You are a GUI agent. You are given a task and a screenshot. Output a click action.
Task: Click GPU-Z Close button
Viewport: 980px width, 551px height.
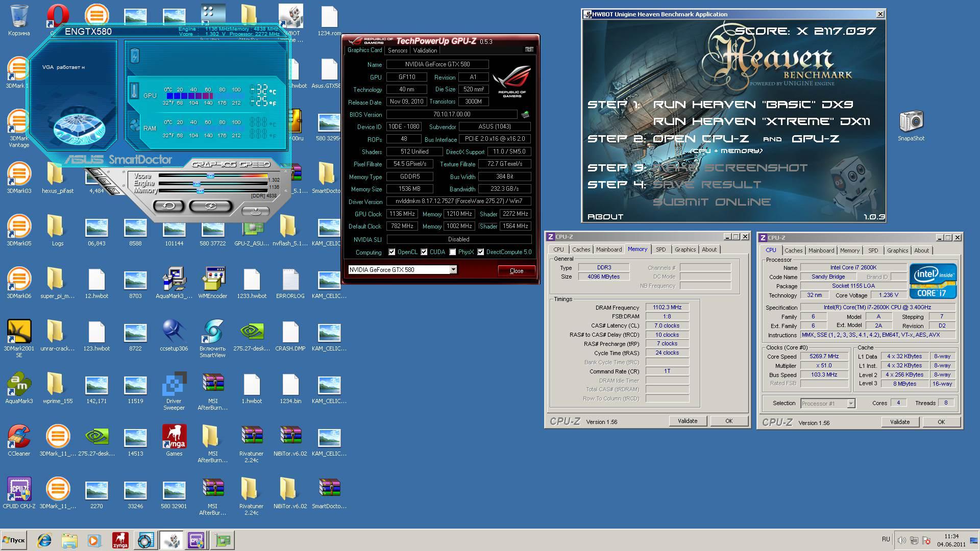(517, 271)
